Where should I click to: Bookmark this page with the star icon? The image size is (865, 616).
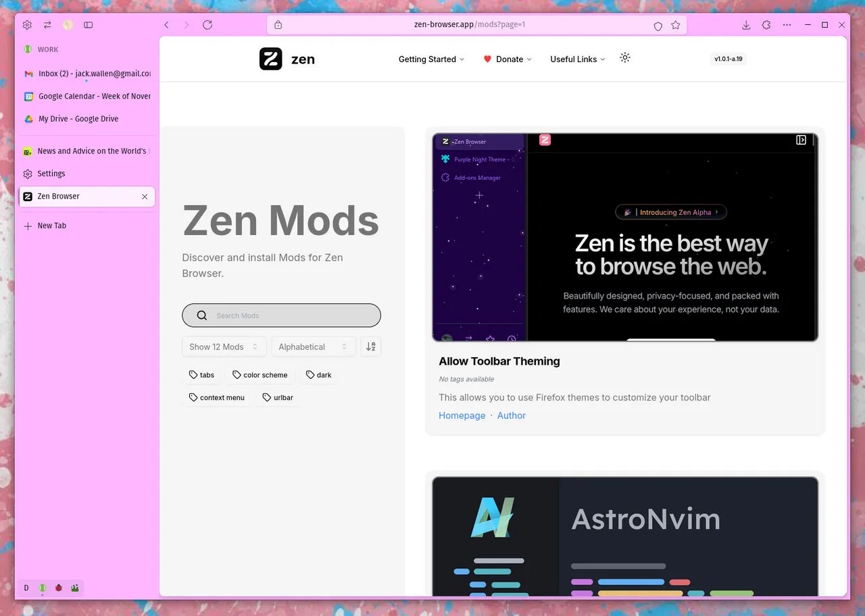pyautogui.click(x=676, y=25)
